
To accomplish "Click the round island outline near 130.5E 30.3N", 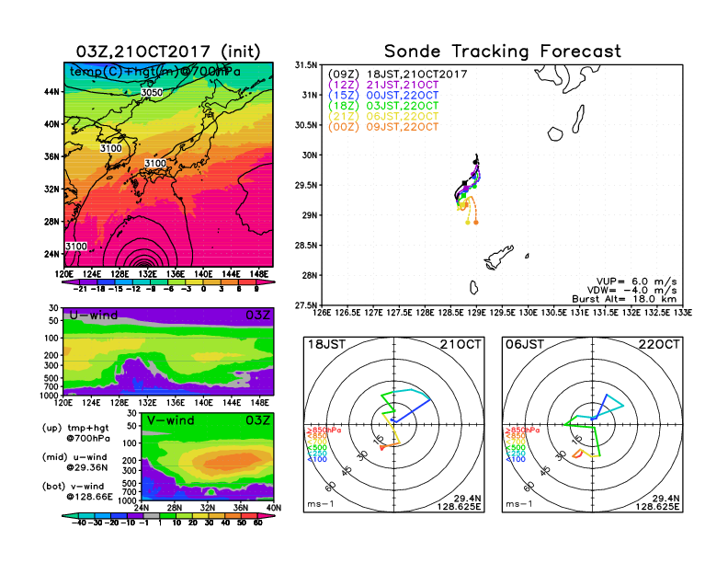I will (x=555, y=134).
